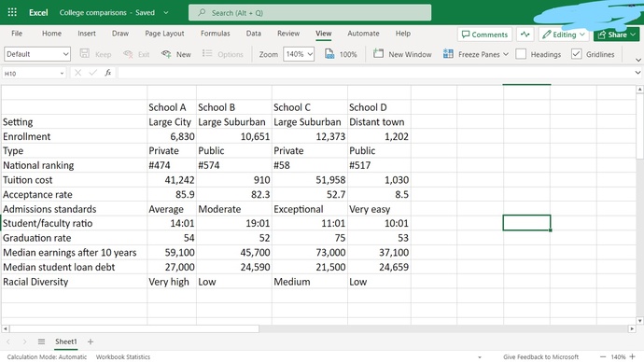The width and height of the screenshot is (644, 362).
Task: Open the catch up activity icon
Action: (525, 35)
